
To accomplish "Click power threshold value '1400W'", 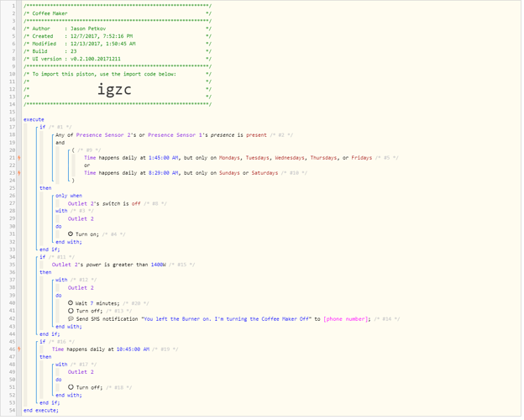I will pos(158,265).
